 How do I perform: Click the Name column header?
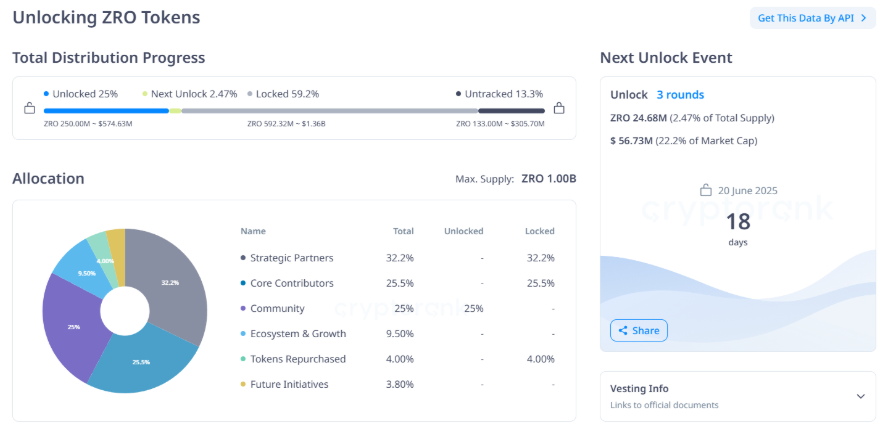click(x=253, y=231)
